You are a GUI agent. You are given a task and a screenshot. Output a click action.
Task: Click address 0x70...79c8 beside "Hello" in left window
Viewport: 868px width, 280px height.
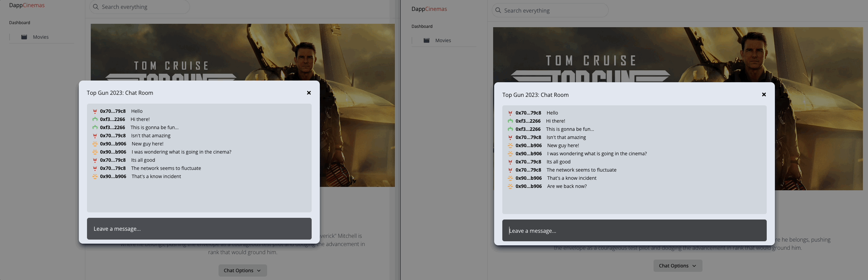[x=113, y=111]
